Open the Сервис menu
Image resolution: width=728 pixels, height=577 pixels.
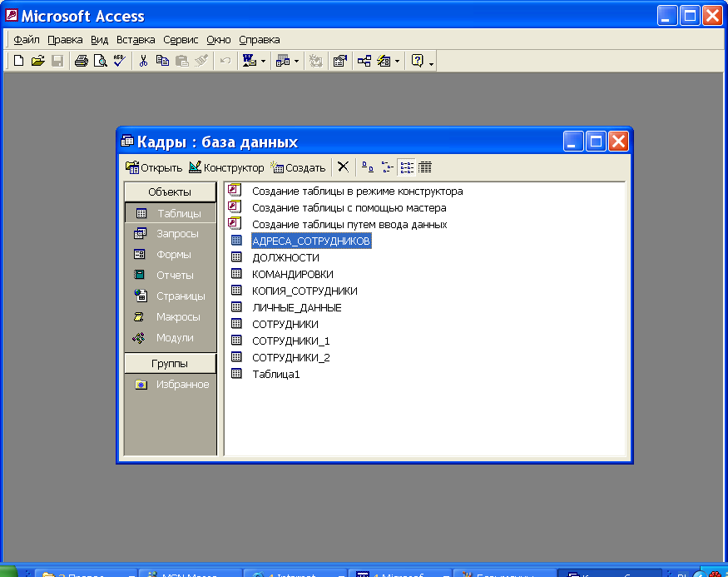click(x=181, y=40)
